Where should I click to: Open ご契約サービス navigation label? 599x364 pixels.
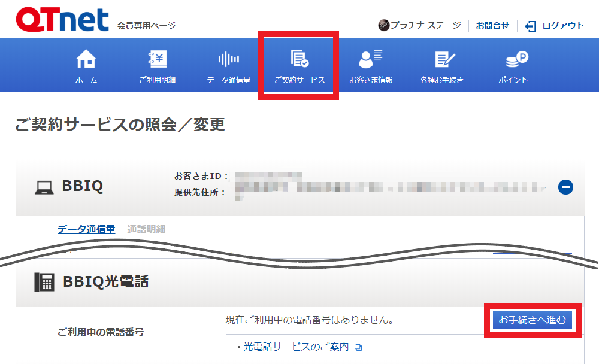tap(299, 80)
